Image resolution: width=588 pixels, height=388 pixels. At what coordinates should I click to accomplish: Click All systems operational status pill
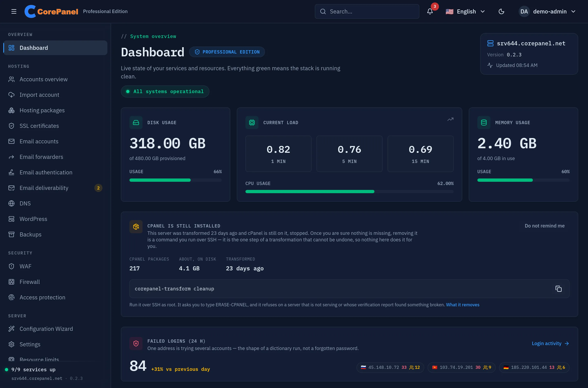point(165,91)
